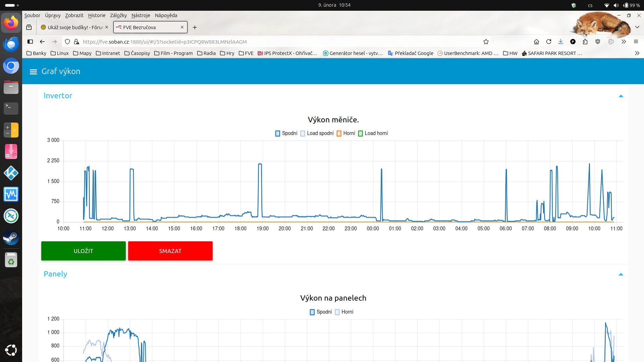The width and height of the screenshot is (644, 362).
Task: Launch Steam from the dock
Action: coord(11,237)
